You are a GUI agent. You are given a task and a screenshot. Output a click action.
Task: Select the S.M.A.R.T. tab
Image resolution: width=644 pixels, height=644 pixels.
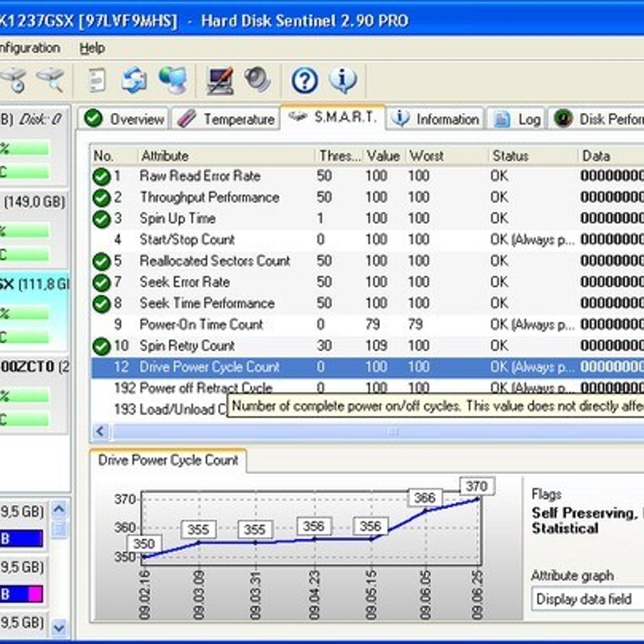click(333, 117)
